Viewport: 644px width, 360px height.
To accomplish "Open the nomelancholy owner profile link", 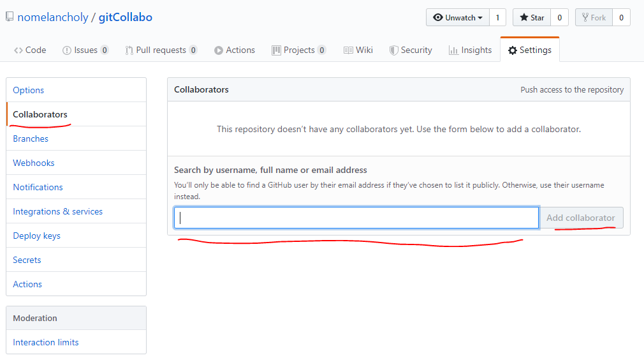I will coord(52,17).
